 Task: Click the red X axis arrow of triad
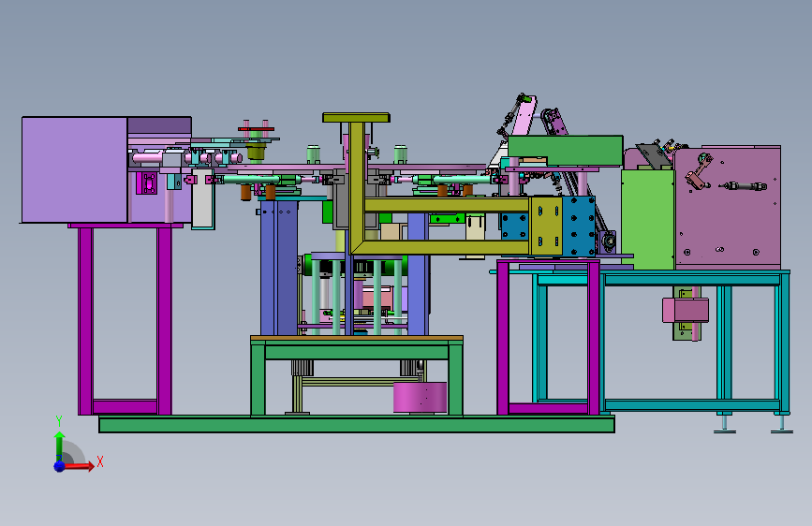pos(79,466)
